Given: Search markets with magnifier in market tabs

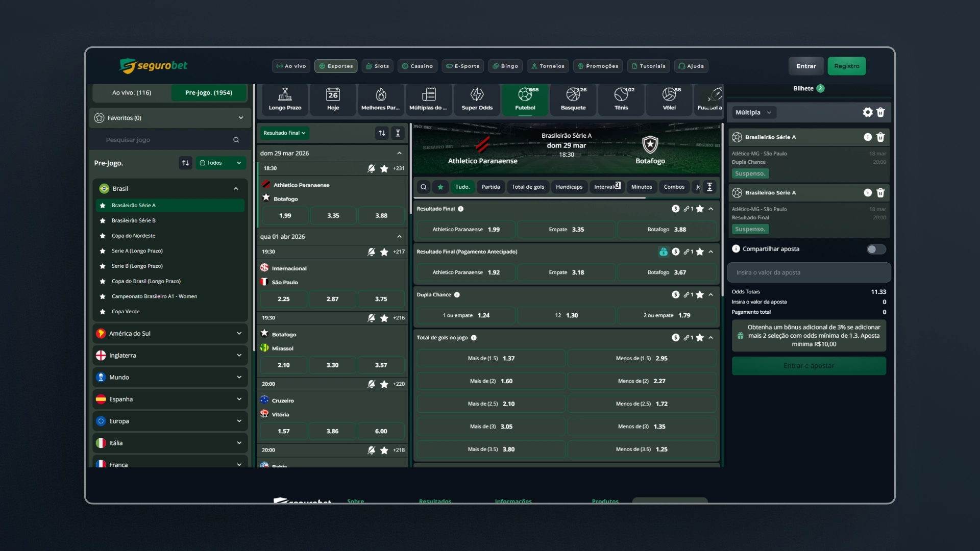Looking at the screenshot, I should pyautogui.click(x=424, y=187).
